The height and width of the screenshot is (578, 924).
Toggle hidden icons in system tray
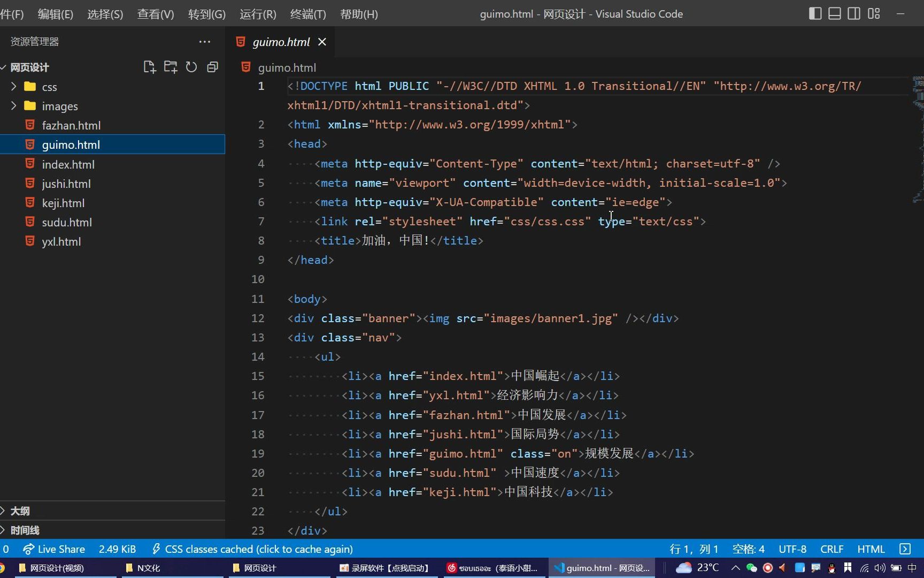[x=735, y=568]
